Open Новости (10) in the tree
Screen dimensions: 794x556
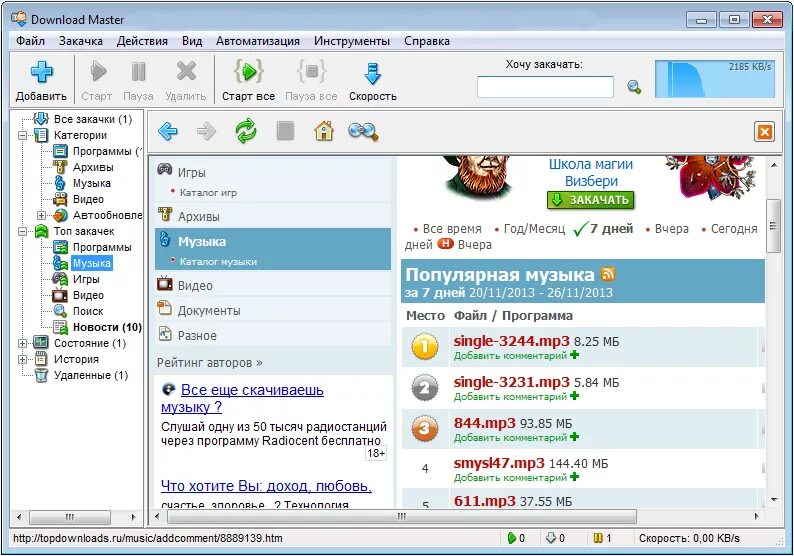pyautogui.click(x=107, y=327)
